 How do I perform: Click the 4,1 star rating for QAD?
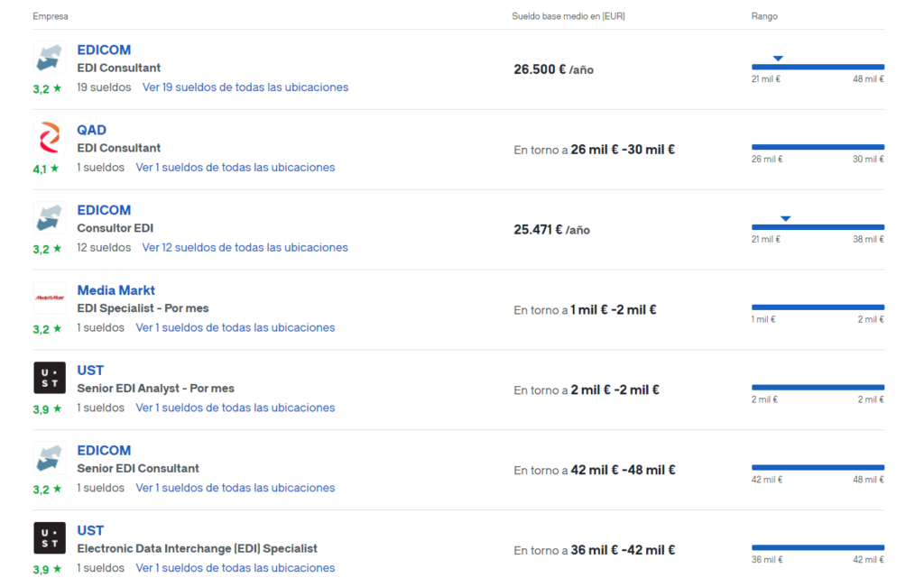pos(46,169)
